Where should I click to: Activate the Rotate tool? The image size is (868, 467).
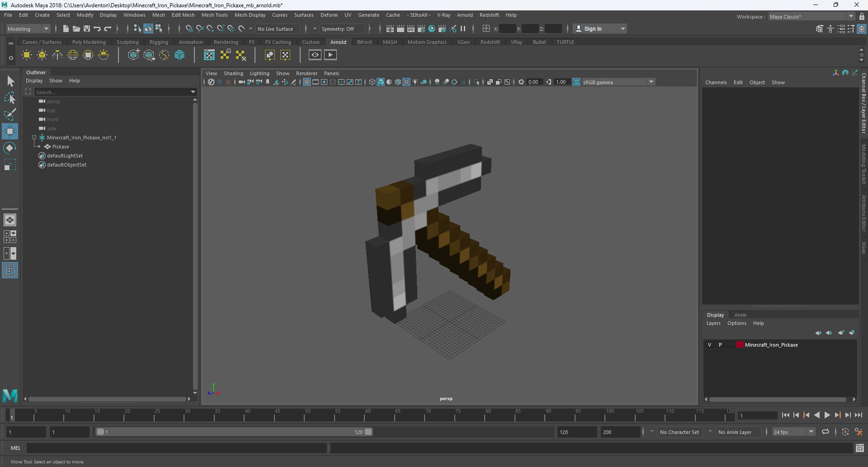[x=10, y=148]
